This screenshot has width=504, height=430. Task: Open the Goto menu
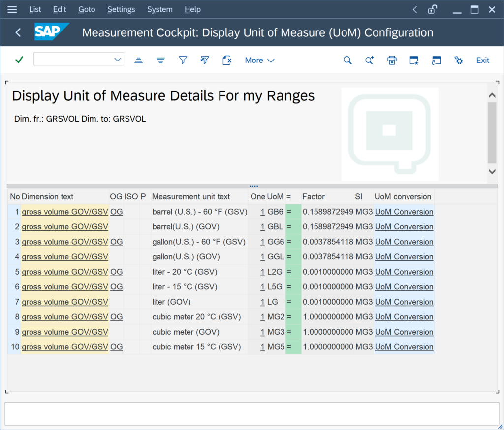(87, 9)
